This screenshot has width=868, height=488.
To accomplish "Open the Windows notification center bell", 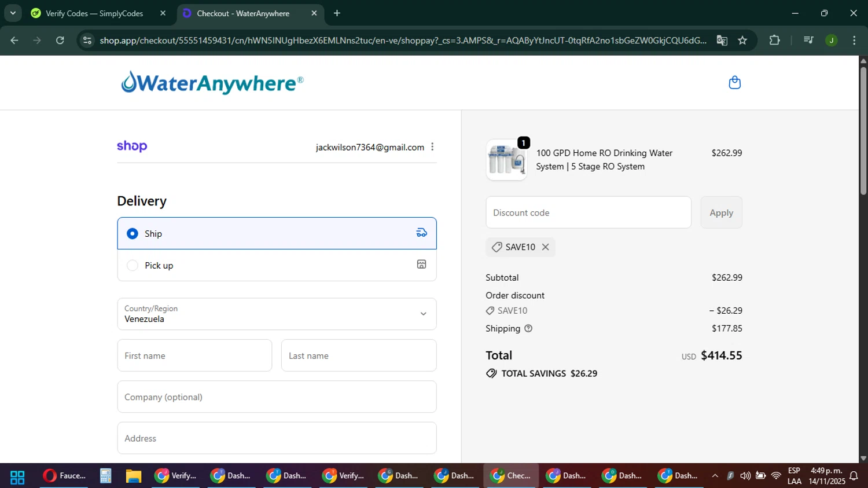I will tap(854, 476).
